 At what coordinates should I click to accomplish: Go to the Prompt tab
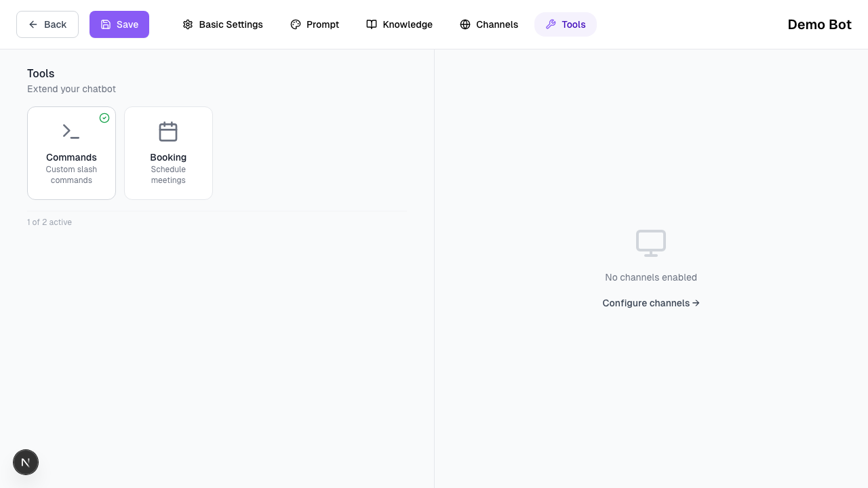[x=315, y=24]
